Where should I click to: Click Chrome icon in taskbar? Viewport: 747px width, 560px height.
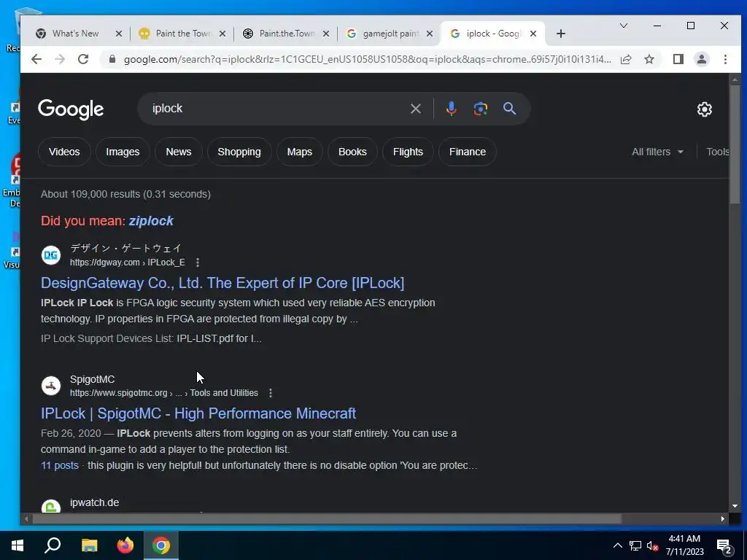coord(161,545)
